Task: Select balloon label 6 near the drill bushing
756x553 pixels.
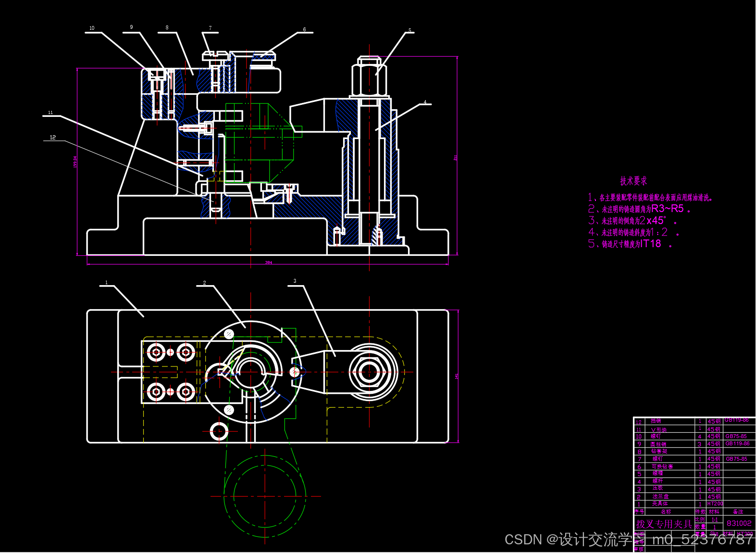Action: coord(304,29)
